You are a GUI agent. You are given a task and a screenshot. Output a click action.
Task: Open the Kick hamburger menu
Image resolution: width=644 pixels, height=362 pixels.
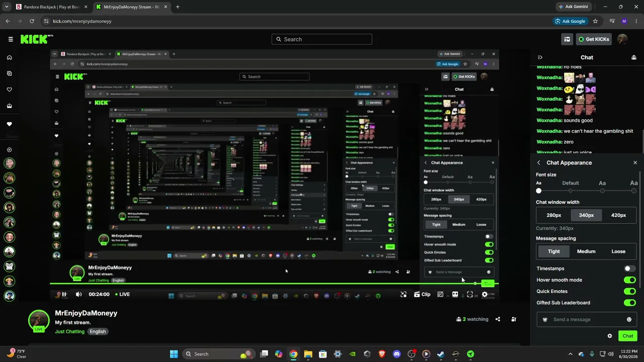pos(10,39)
